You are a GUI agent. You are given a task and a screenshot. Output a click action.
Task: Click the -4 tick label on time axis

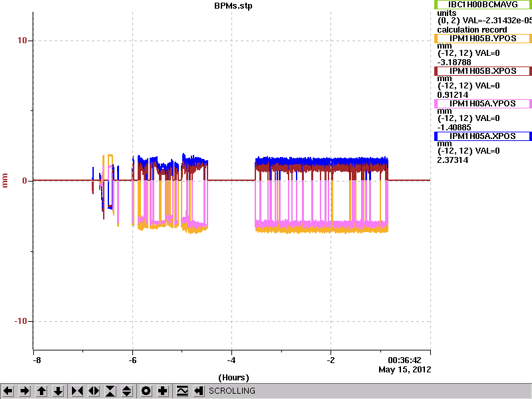point(231,360)
